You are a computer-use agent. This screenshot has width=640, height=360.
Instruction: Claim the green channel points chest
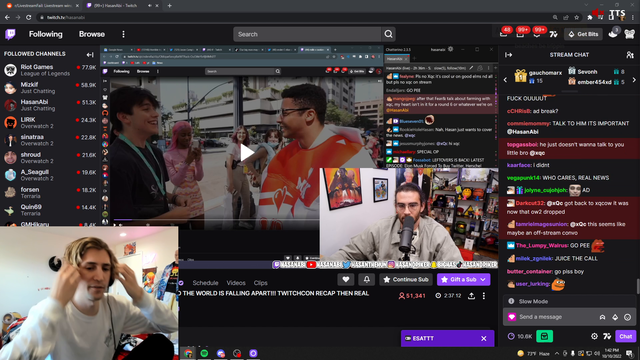click(x=544, y=336)
